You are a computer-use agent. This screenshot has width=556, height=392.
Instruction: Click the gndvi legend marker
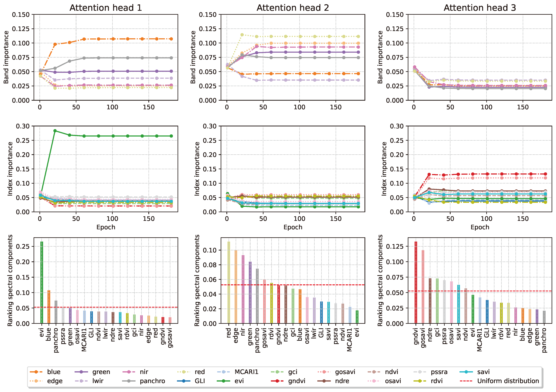pos(278,381)
